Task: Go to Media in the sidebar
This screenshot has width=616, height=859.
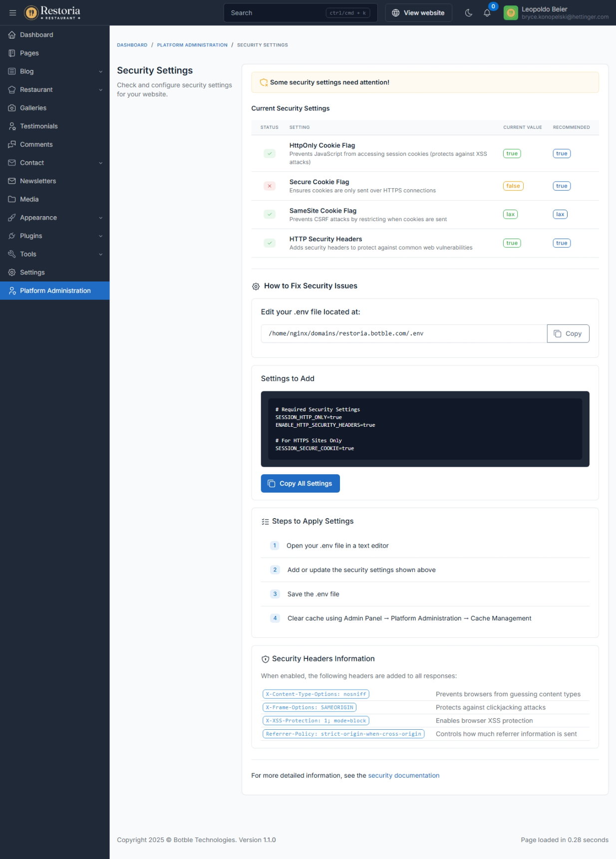Action: (x=29, y=199)
